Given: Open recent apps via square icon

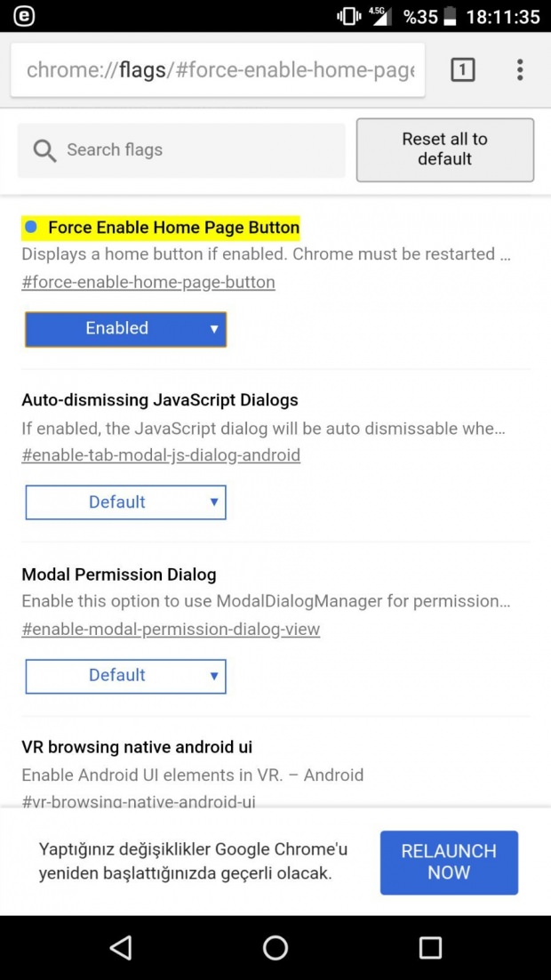Looking at the screenshot, I should tap(430, 947).
